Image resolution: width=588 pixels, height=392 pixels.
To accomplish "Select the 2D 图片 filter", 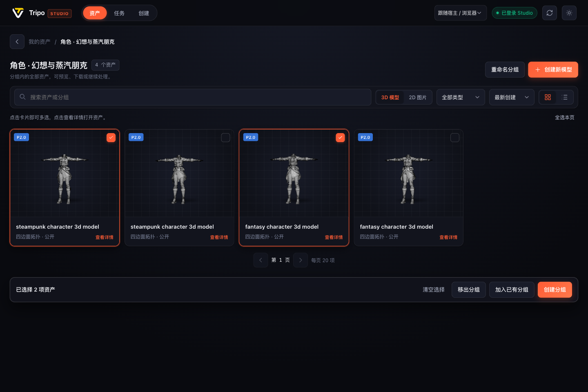I will point(418,97).
